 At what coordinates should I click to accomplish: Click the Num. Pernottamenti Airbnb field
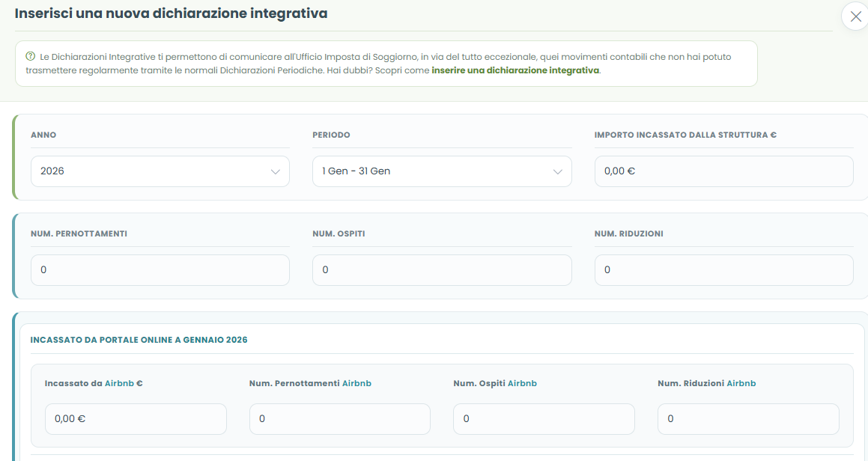[340, 419]
